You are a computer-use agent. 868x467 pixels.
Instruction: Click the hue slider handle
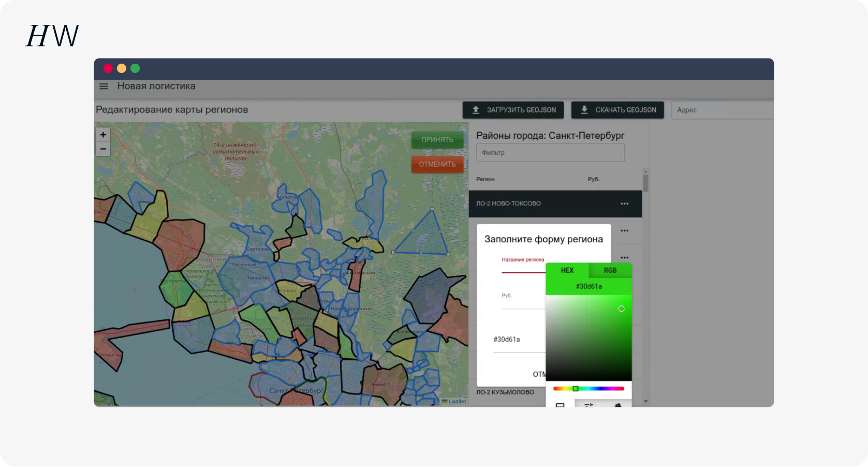pyautogui.click(x=576, y=389)
